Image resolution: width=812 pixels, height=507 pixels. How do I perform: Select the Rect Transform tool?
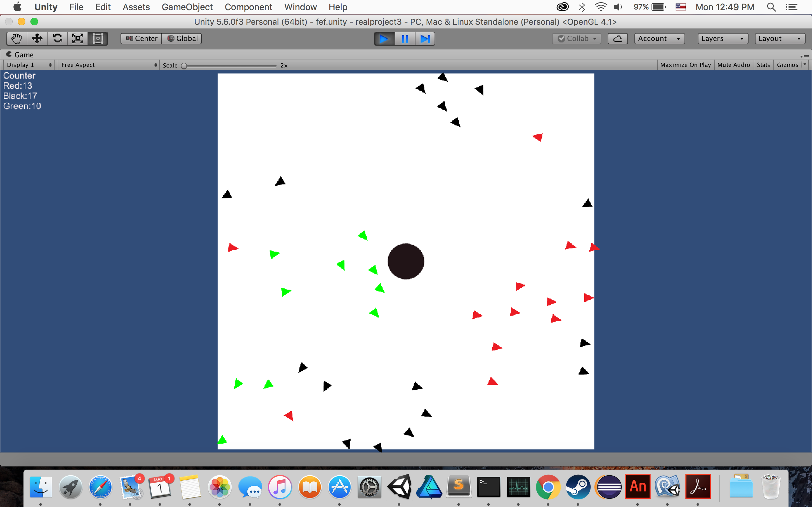[98, 39]
